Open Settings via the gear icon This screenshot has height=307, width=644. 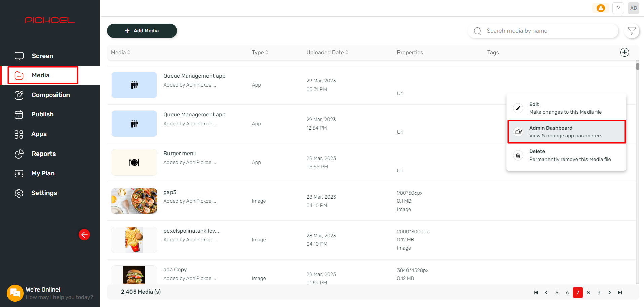coord(19,193)
